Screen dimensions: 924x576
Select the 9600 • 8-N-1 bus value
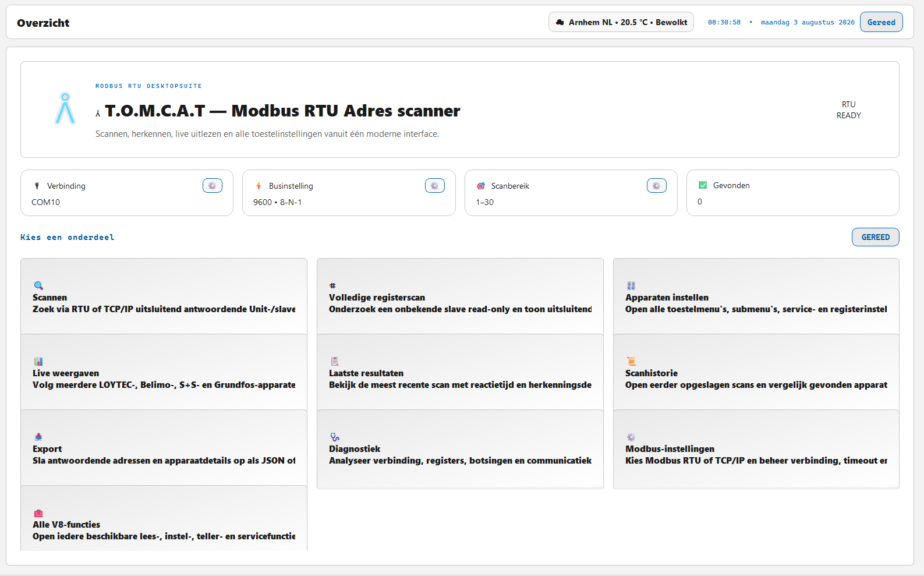277,202
